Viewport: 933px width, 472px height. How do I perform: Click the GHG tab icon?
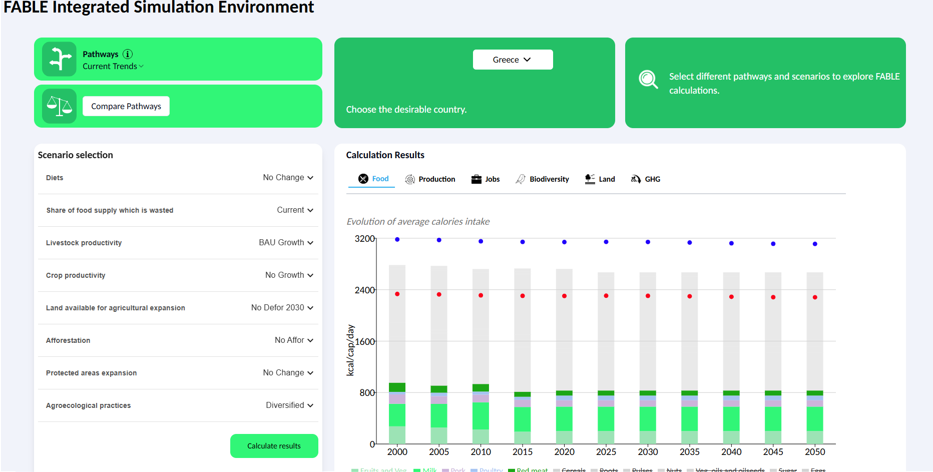click(636, 179)
